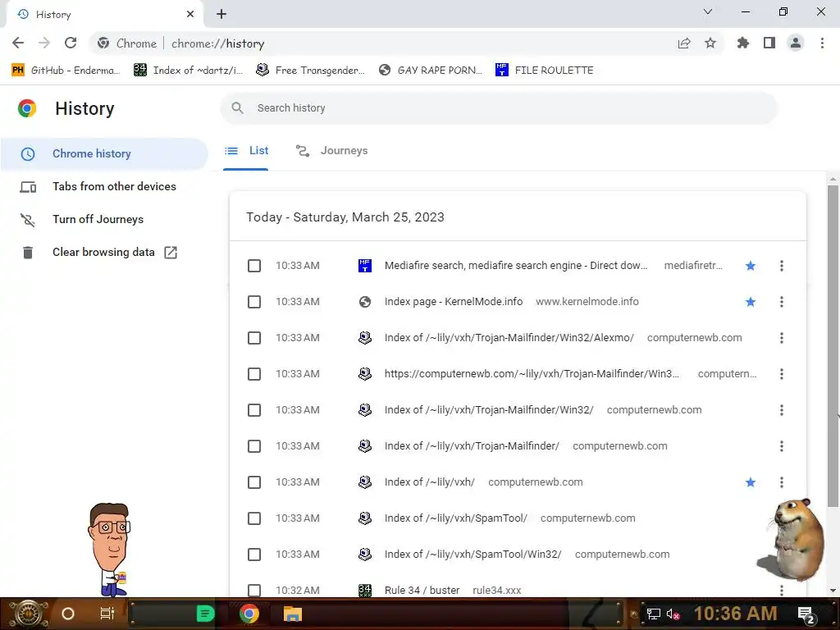Open the network tray icon

coord(654,614)
